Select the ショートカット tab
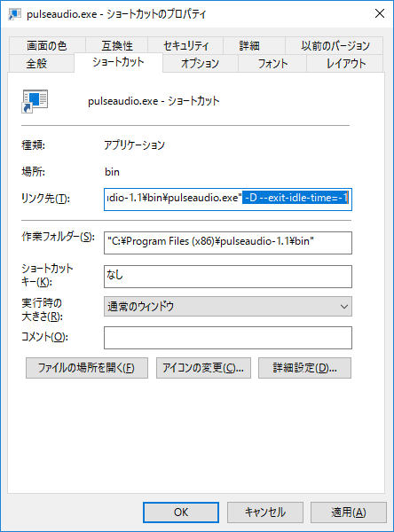394x532 pixels. coord(118,62)
